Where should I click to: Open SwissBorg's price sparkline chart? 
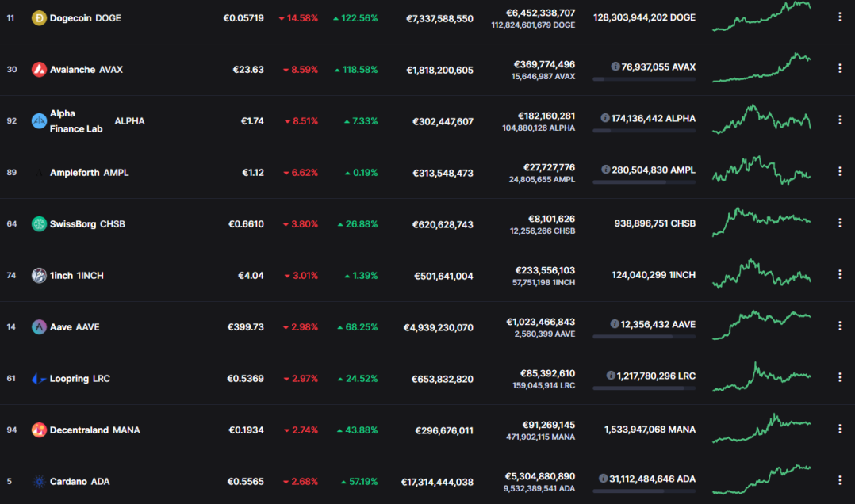tap(761, 222)
